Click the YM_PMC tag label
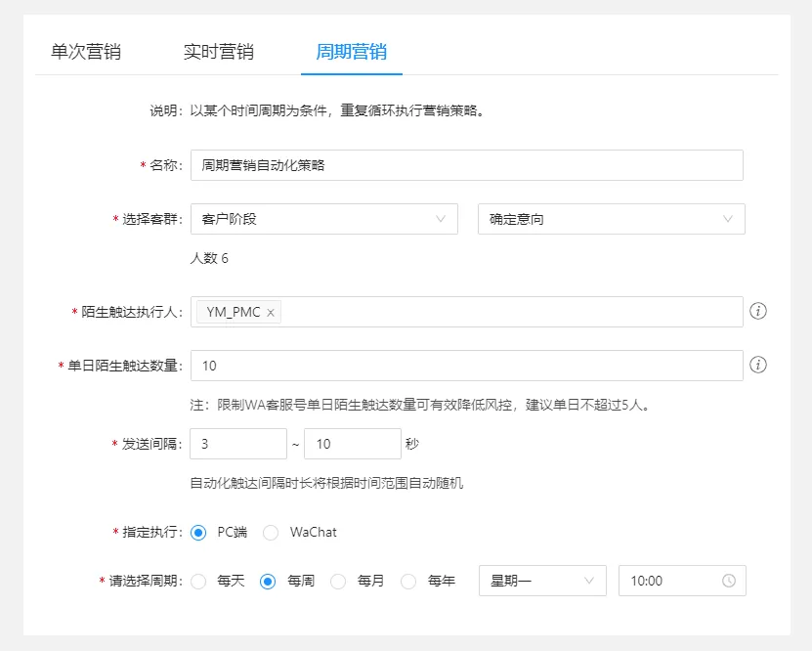812x651 pixels. click(x=233, y=312)
